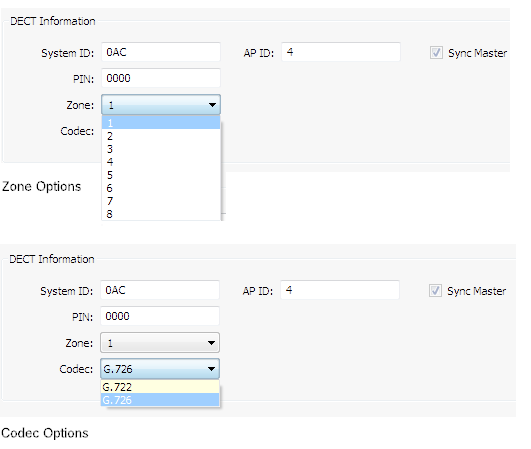Click the upper PIN field
Screen dimensions: 531x449
pos(161,78)
